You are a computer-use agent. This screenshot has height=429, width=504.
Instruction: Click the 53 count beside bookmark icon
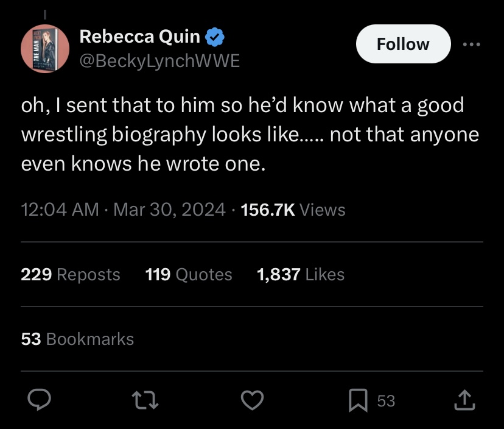pyautogui.click(x=386, y=400)
